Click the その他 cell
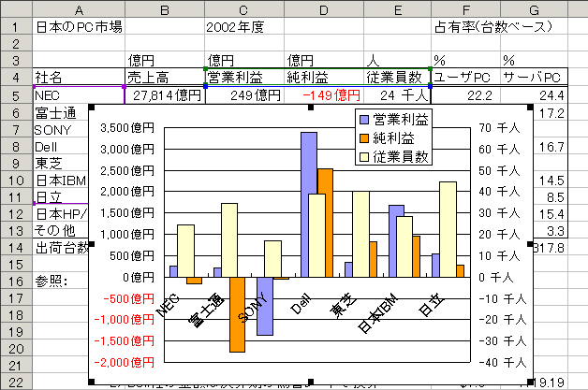 click(x=61, y=230)
